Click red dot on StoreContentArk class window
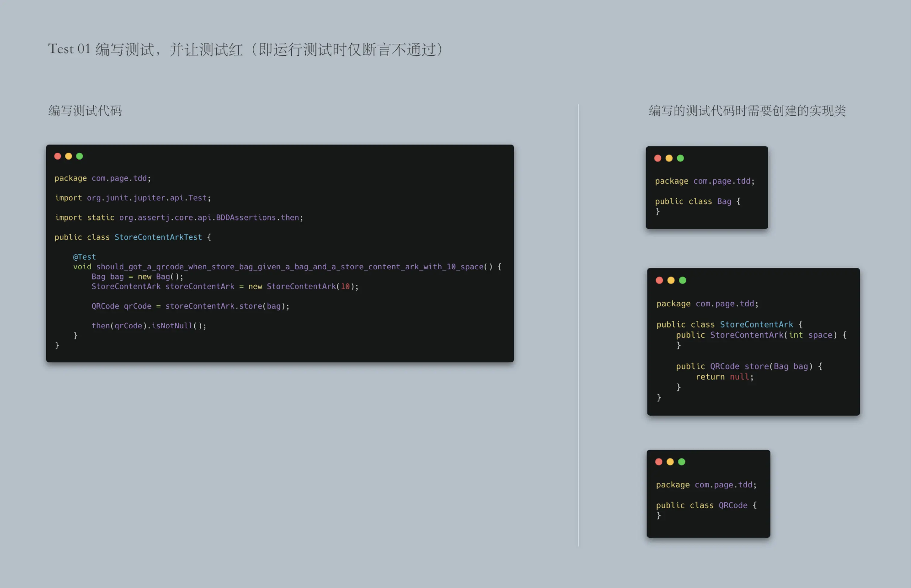Viewport: 911px width, 588px height. [x=659, y=280]
